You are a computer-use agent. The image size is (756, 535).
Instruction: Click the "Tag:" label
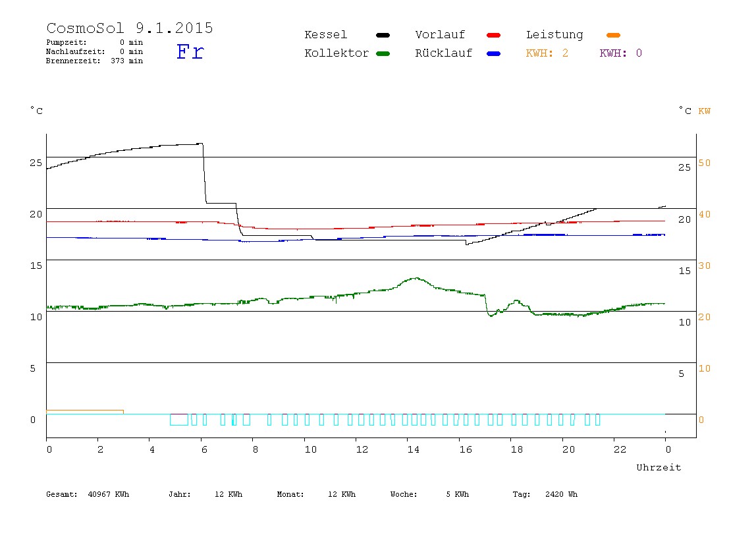pos(522,494)
